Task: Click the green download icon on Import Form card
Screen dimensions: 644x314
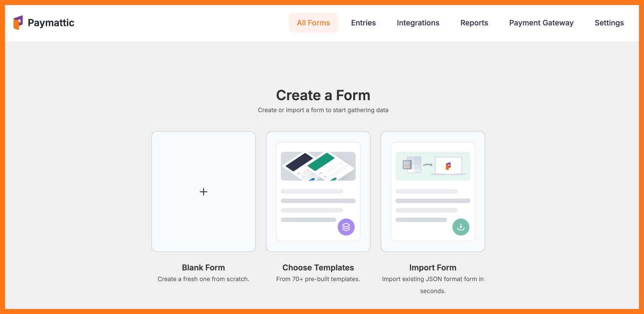Action: 460,227
